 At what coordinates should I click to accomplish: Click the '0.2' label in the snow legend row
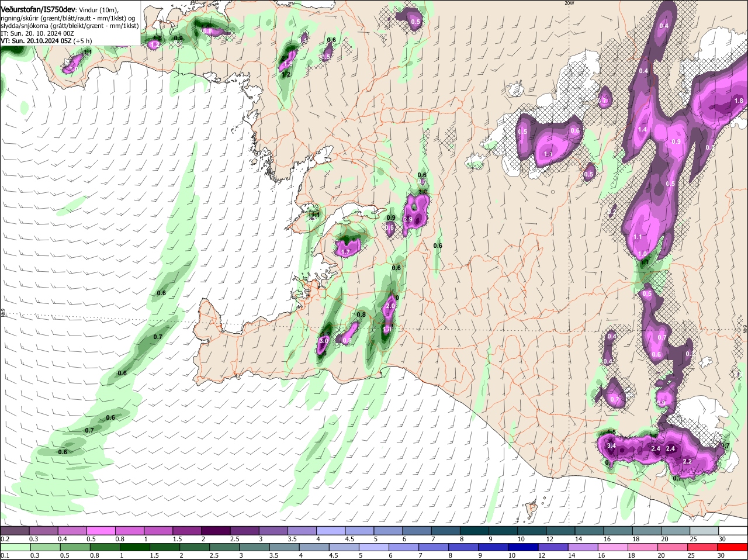coord(5,539)
